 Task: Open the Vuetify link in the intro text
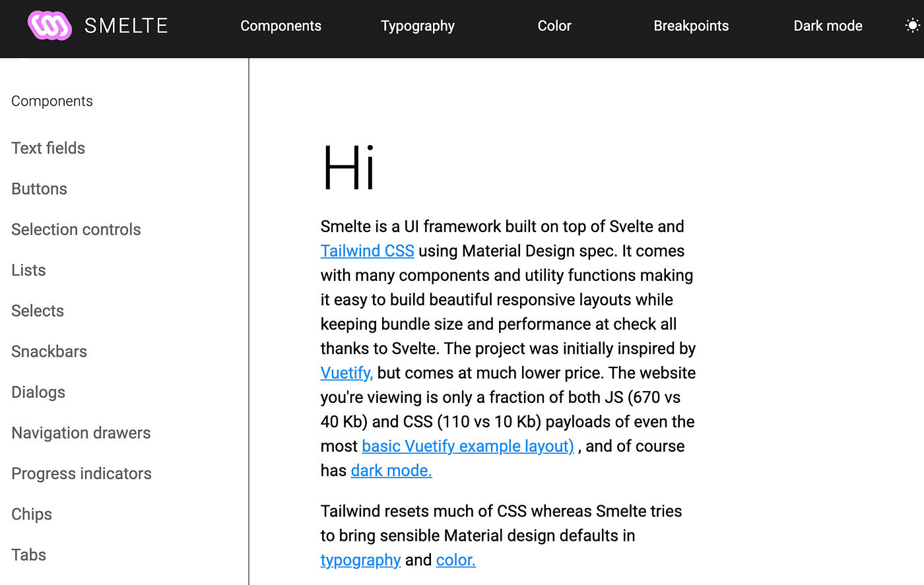click(x=346, y=373)
